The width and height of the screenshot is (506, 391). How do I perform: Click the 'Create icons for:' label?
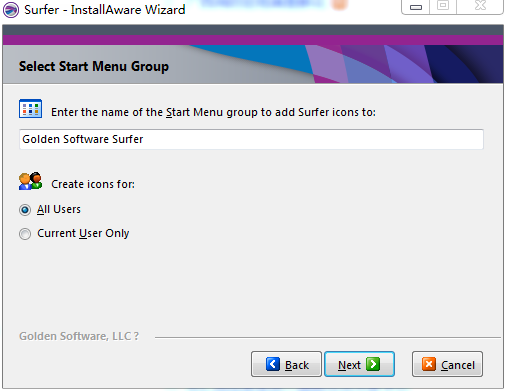pyautogui.click(x=93, y=184)
